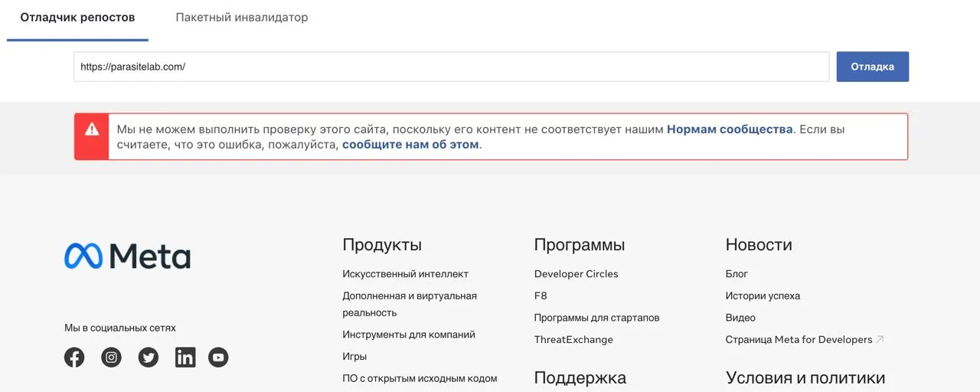Open Meta's Facebook social page icon

click(x=74, y=357)
